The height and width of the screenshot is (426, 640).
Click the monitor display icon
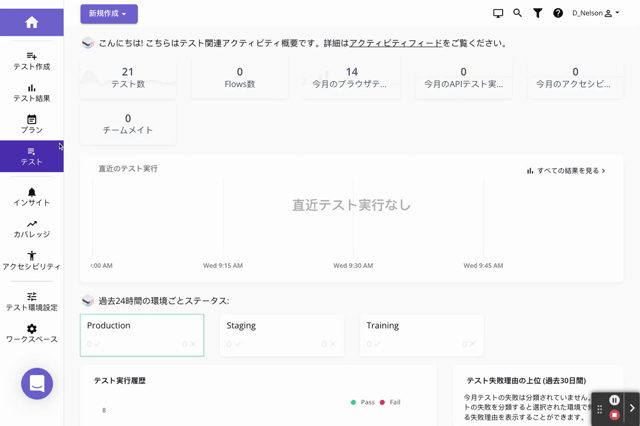click(x=498, y=13)
